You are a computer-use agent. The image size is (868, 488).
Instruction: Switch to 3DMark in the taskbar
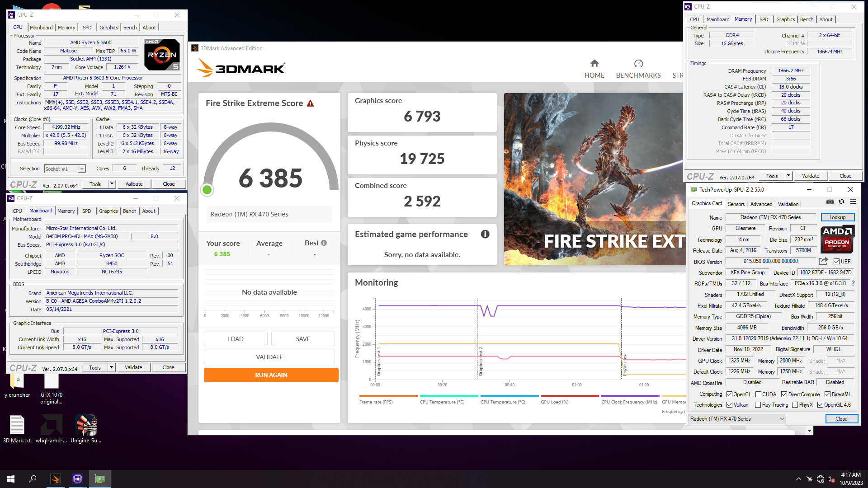pos(56,479)
